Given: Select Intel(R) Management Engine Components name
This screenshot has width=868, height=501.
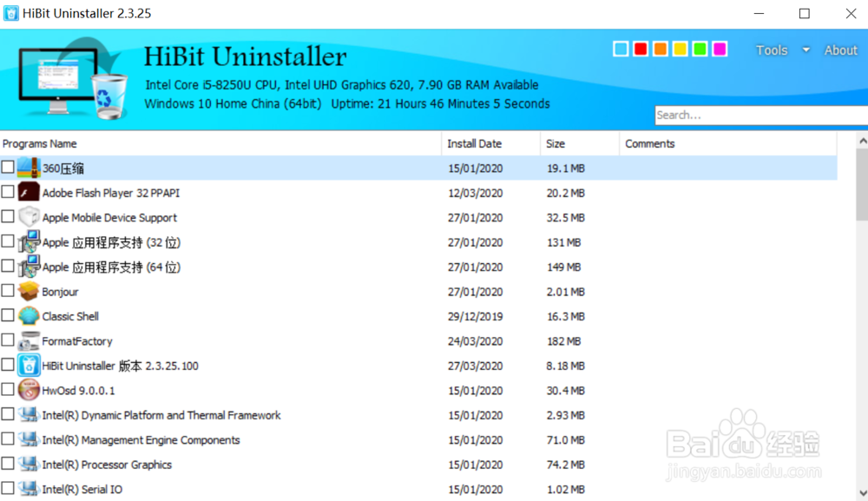Looking at the screenshot, I should (x=141, y=439).
